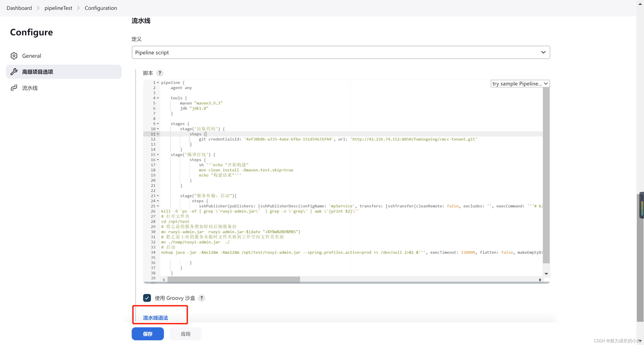Click breadcrumb chevron after pipelineTest
Viewport: 644px width, 345px height.
click(78, 8)
